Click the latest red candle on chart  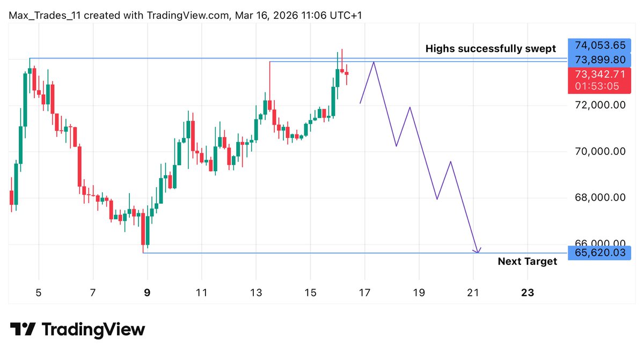(x=347, y=74)
